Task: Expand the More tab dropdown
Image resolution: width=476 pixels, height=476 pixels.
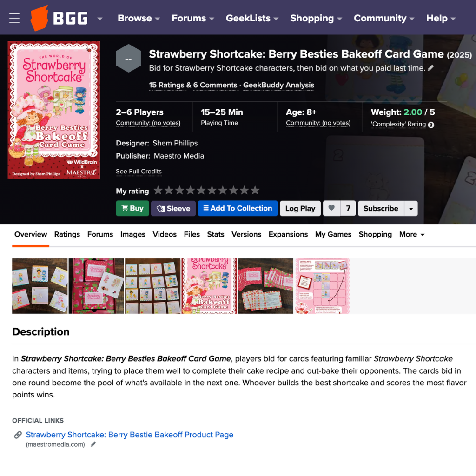Action: click(x=412, y=234)
